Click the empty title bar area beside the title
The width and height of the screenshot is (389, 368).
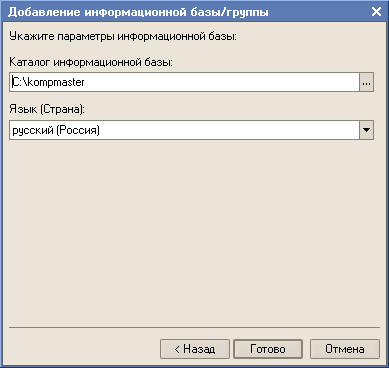tap(317, 12)
